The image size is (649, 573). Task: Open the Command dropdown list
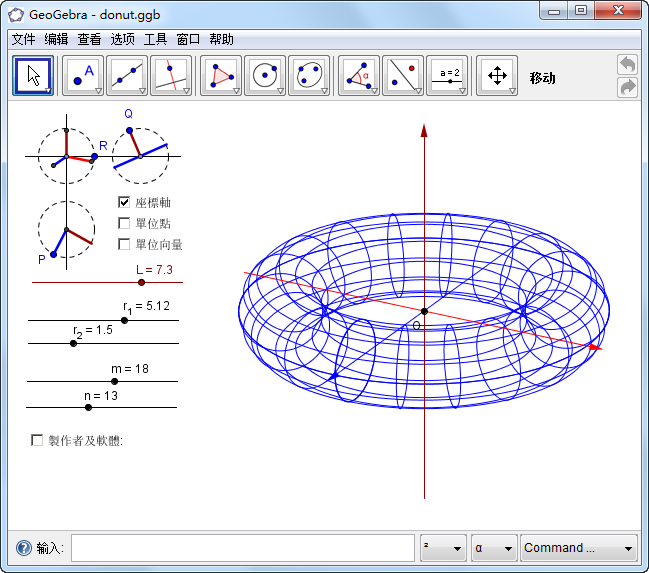click(578, 548)
